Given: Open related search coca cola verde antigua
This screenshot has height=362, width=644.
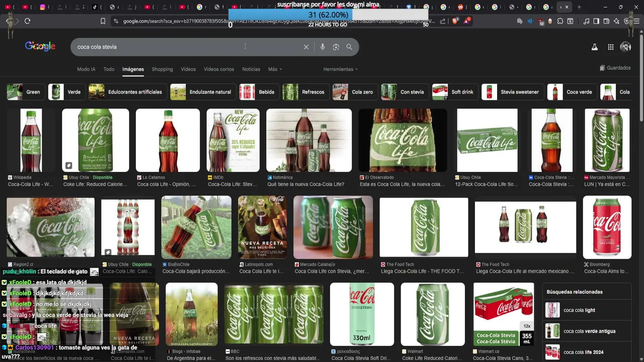Looking at the screenshot, I should tap(587, 331).
